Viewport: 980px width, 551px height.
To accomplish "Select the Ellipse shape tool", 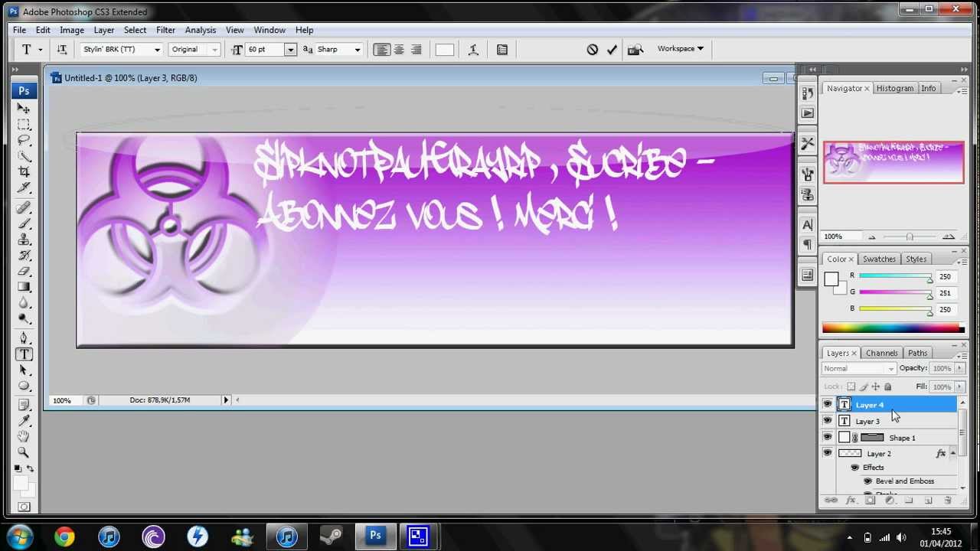I will 24,386.
